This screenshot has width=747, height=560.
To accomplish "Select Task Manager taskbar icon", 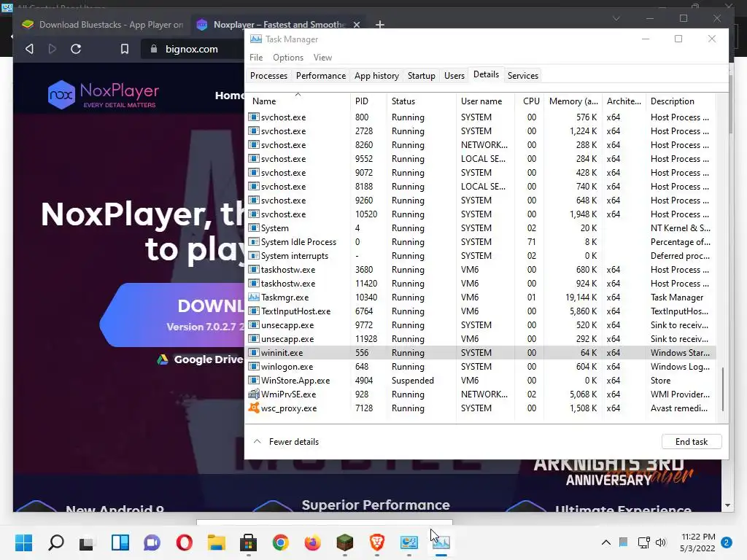I will pos(441,542).
